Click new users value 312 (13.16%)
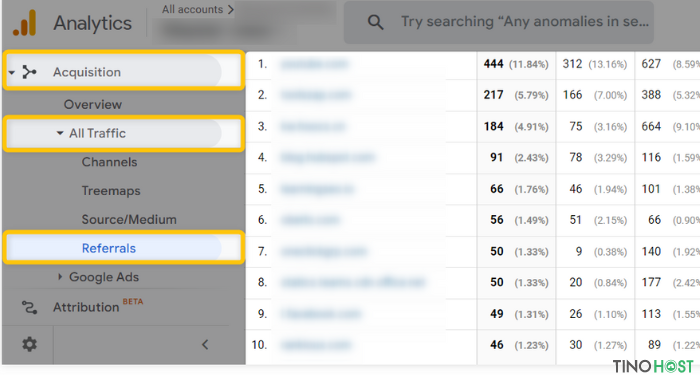 pyautogui.click(x=595, y=64)
